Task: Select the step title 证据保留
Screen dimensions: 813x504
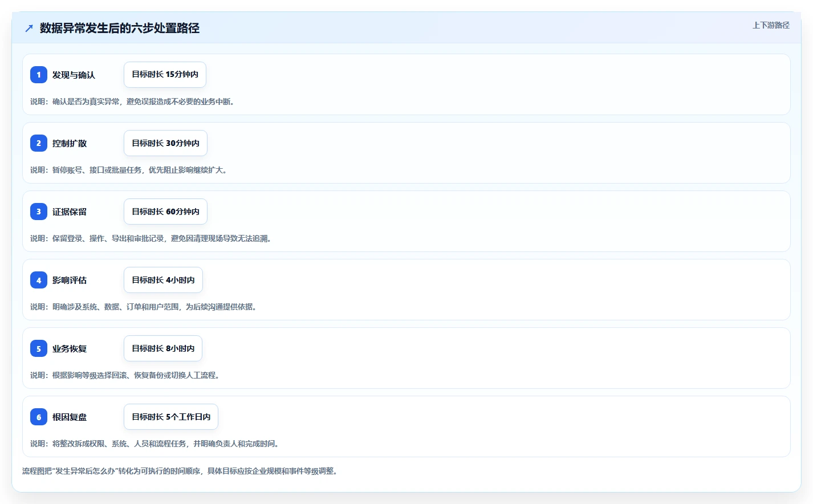Action: click(x=70, y=212)
